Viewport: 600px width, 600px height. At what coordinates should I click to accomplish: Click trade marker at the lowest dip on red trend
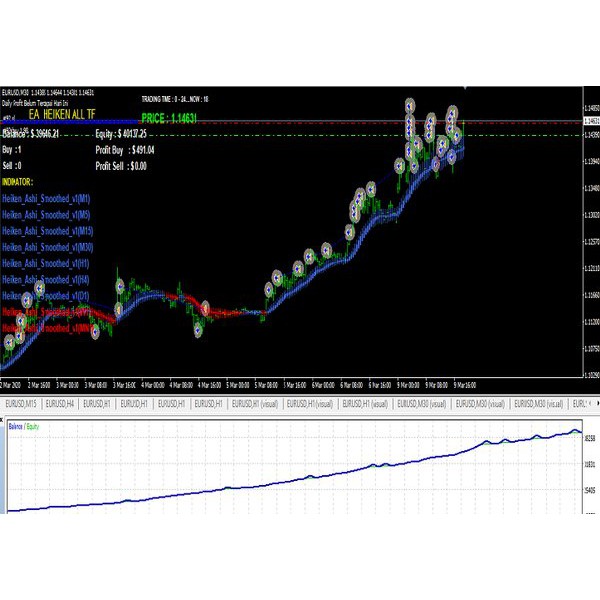pos(199,329)
